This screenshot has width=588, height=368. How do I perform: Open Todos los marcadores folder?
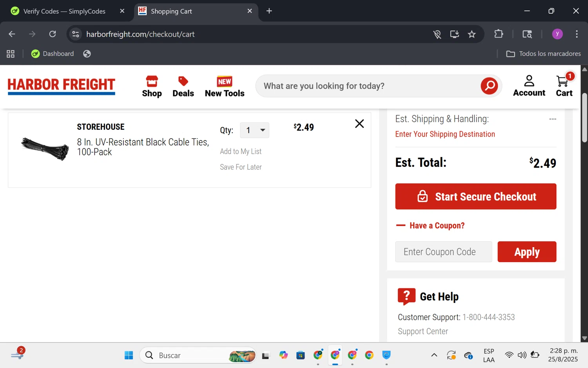(x=544, y=54)
